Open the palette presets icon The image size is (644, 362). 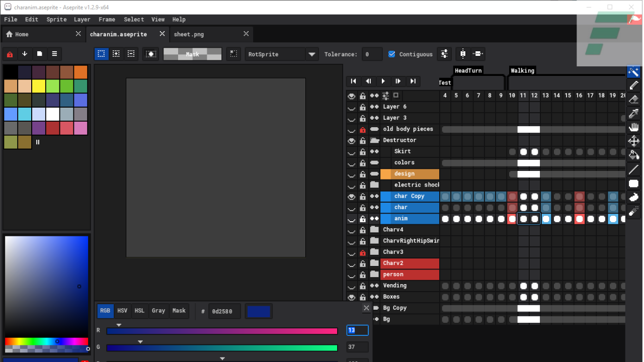click(39, 54)
